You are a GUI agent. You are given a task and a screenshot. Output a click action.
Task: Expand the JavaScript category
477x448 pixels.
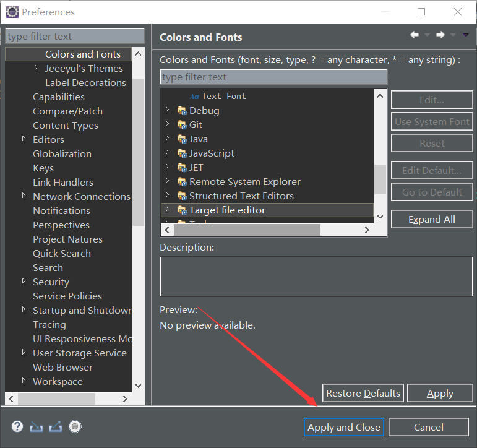point(167,152)
